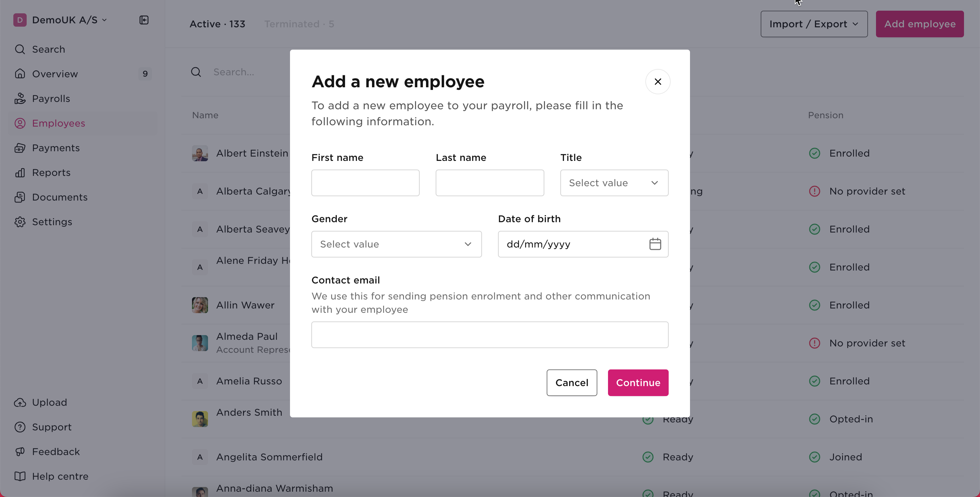Expand the Gender select value dropdown
980x497 pixels.
(396, 244)
